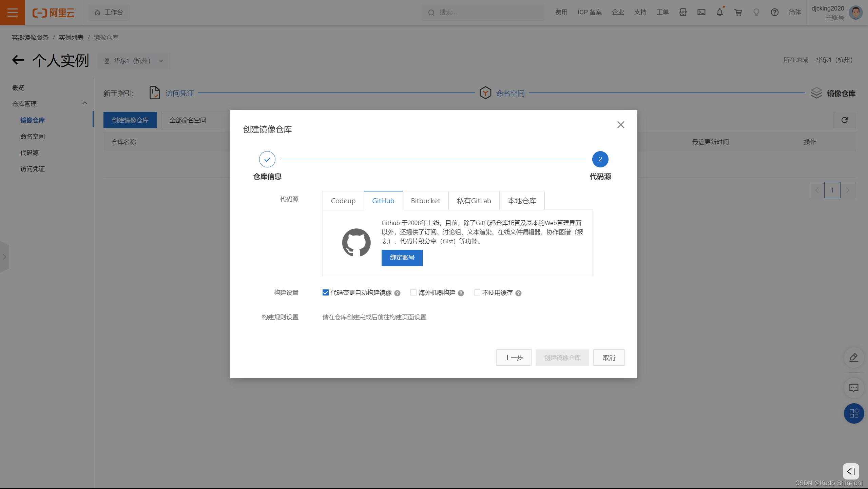Screen dimensions: 868x489
Task: Click the help question mark icon
Action: (774, 13)
